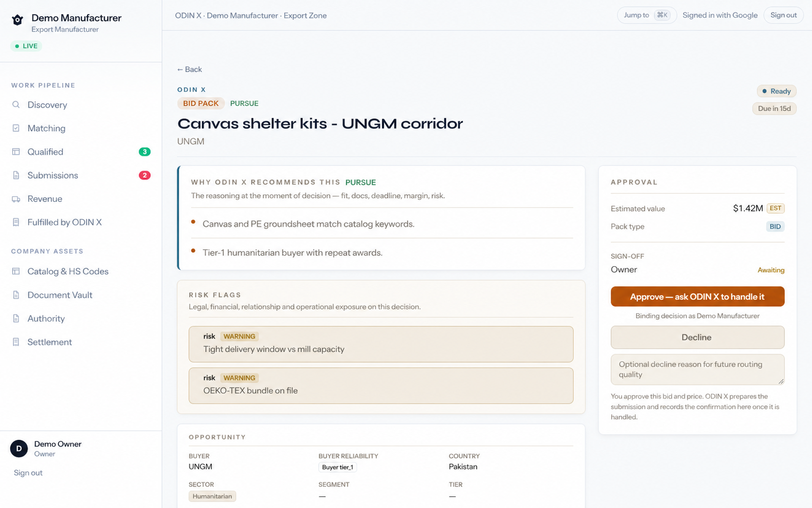Click the Signed in with Google text
Image resolution: width=812 pixels, height=508 pixels.
pyautogui.click(x=720, y=15)
